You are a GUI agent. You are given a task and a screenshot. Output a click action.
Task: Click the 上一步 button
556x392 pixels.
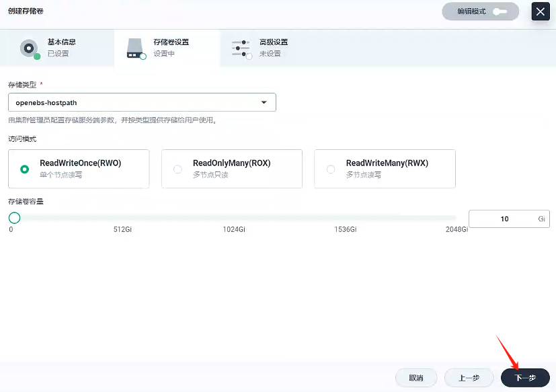coord(469,378)
